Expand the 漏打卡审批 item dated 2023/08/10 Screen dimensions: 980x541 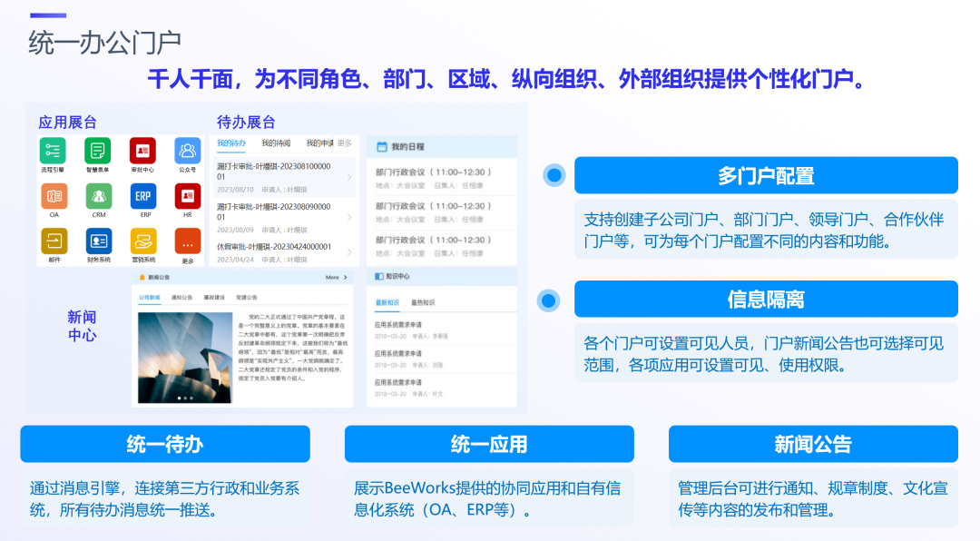(349, 178)
